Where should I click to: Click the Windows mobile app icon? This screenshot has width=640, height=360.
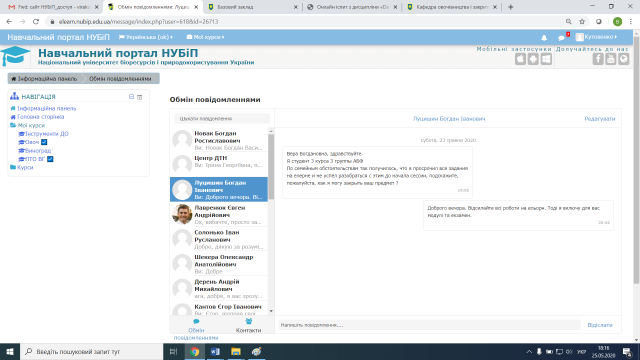coord(546,59)
